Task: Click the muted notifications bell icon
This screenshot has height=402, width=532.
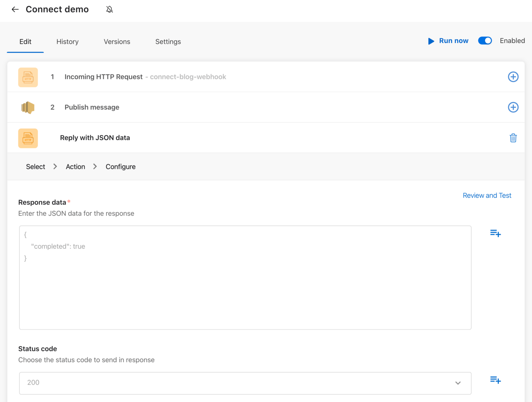Action: 109,9
